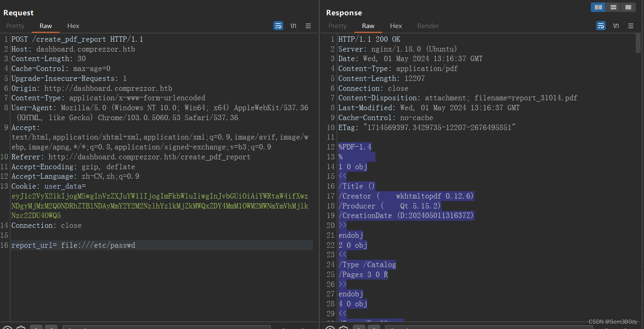Click the Cookie: user_data= header
Image resolution: width=644 pixels, height=329 pixels.
coord(48,186)
